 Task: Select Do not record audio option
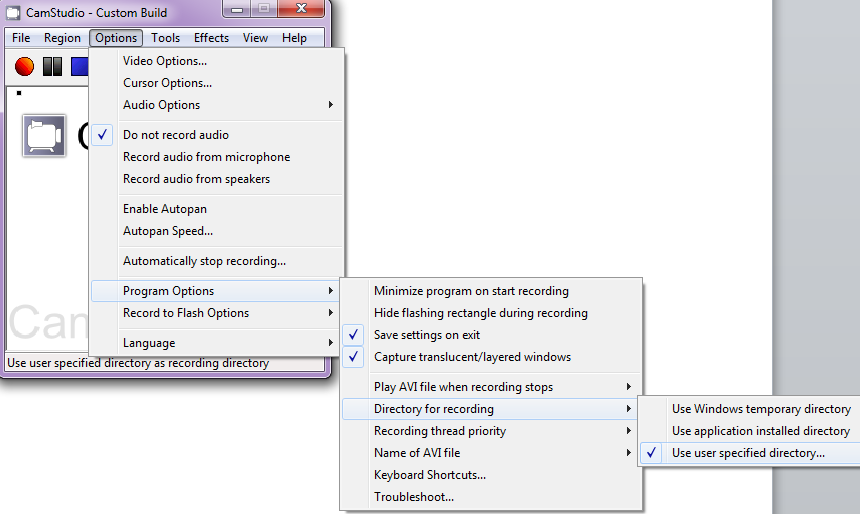[x=217, y=135]
